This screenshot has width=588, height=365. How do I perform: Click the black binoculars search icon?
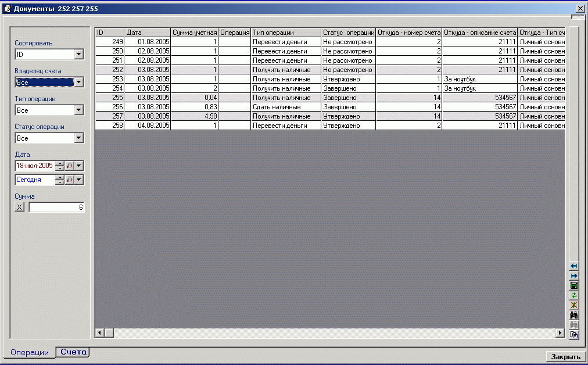[x=573, y=315]
